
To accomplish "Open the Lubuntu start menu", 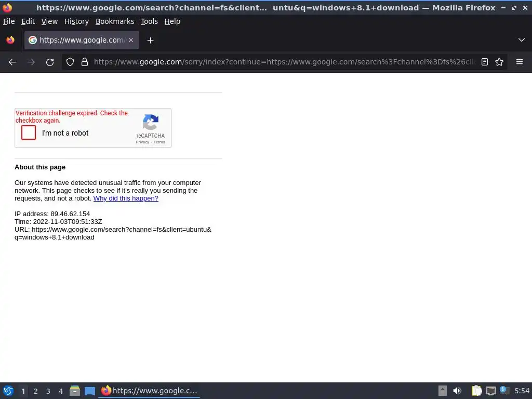I will pos(8,391).
